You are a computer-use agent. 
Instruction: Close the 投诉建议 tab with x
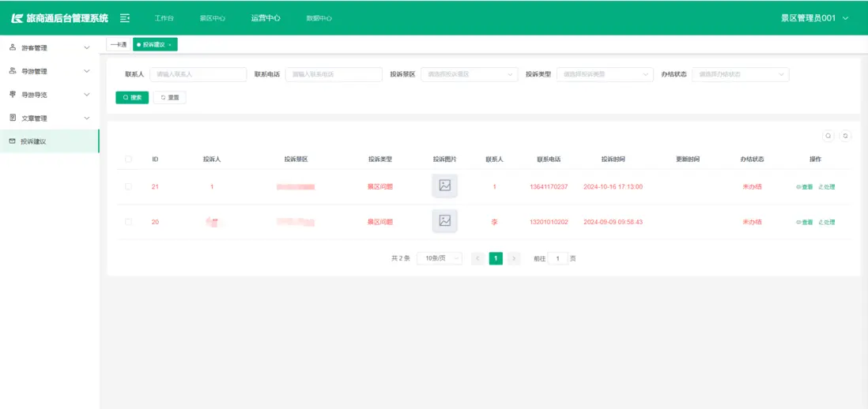pyautogui.click(x=169, y=45)
